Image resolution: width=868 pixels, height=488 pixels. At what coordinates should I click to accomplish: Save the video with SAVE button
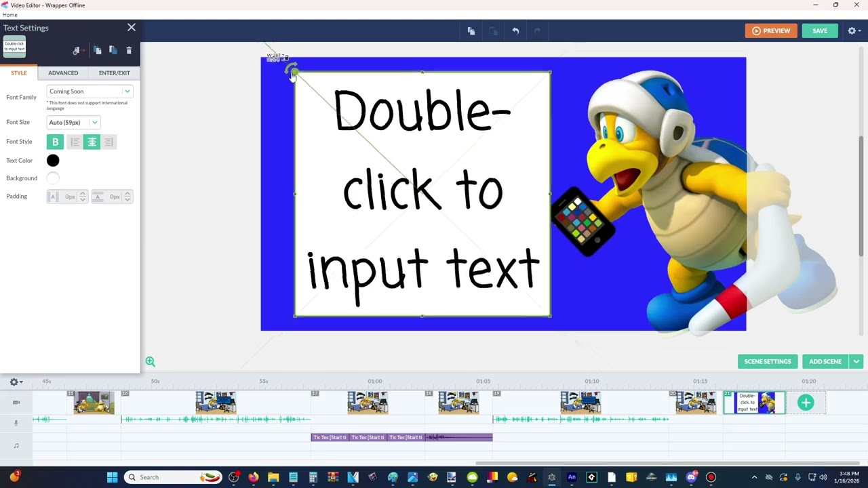[820, 30]
